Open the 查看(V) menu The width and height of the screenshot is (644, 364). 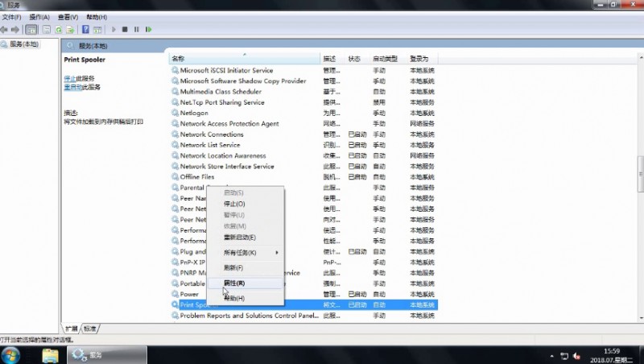point(68,17)
